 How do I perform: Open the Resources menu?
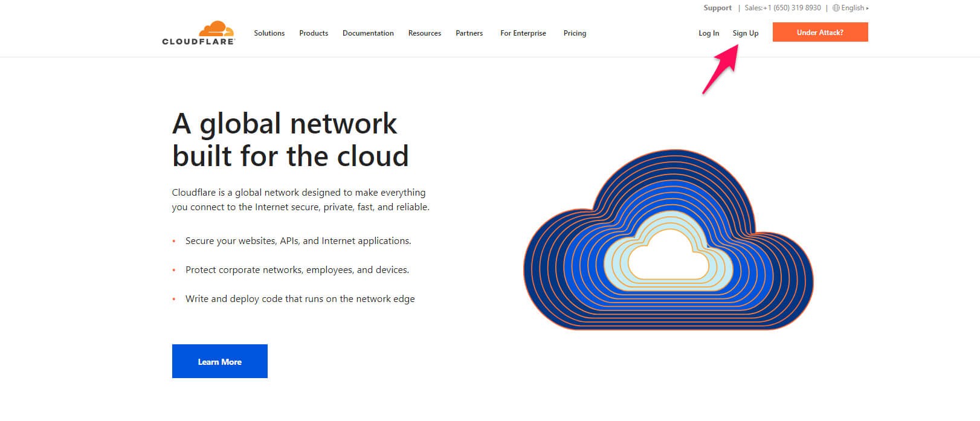click(x=425, y=33)
